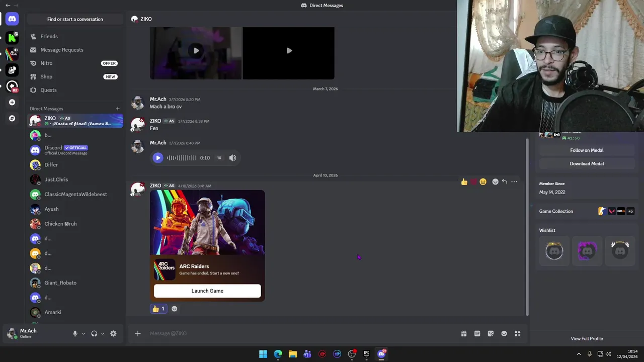The image size is (644, 362).
Task: Play the right black video thumbnail
Action: coord(289,50)
